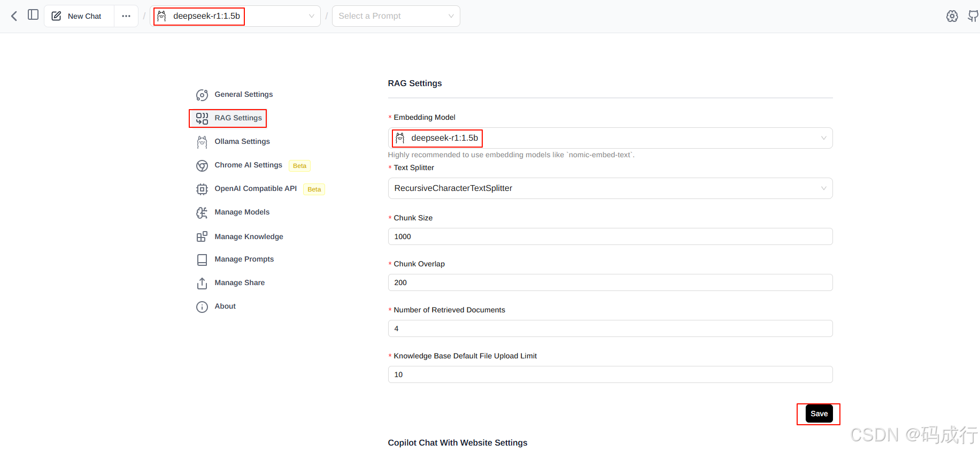
Task: Click the Beta badge next to Chrome AI Settings
Action: (300, 166)
